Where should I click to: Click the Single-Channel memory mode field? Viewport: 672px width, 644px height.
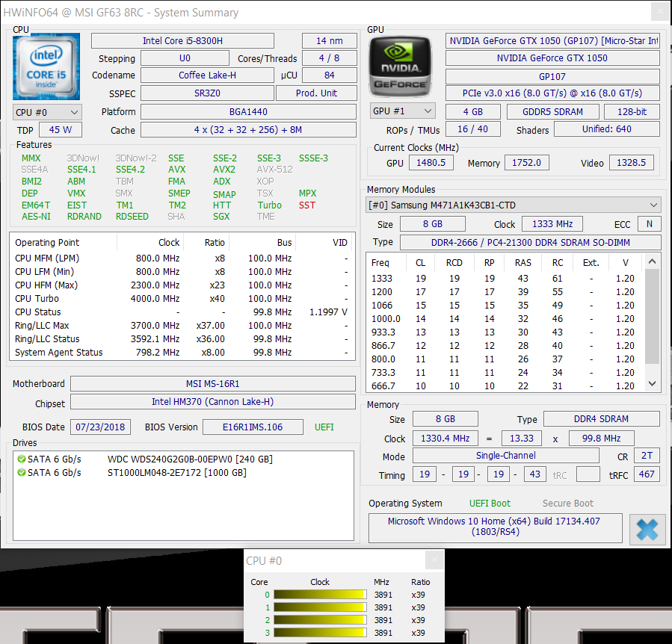(x=506, y=456)
